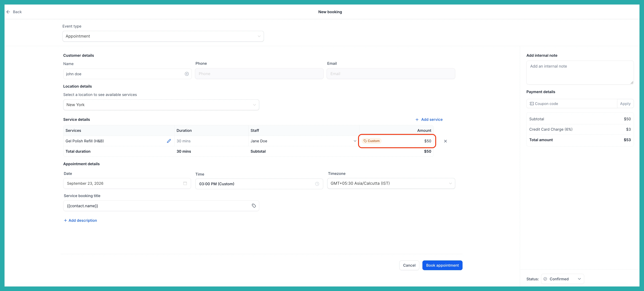Open the Asia/Calcutta timezone dropdown
This screenshot has height=291, width=644.
(x=391, y=183)
